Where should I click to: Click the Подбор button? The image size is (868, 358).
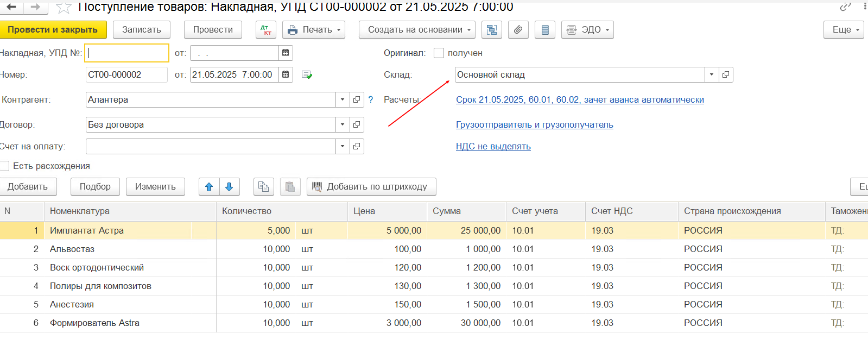[x=95, y=186]
